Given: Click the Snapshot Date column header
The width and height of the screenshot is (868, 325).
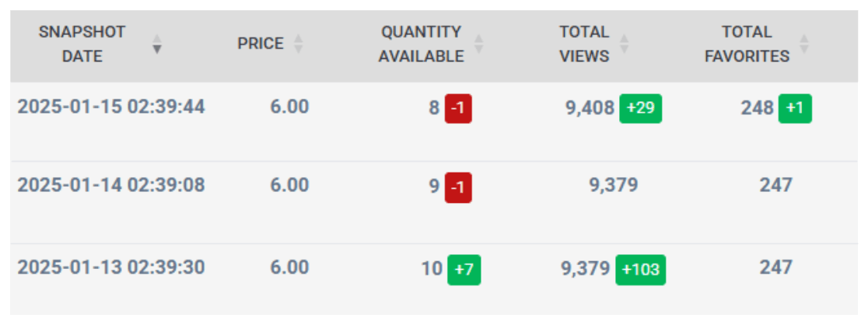Looking at the screenshot, I should 82,44.
